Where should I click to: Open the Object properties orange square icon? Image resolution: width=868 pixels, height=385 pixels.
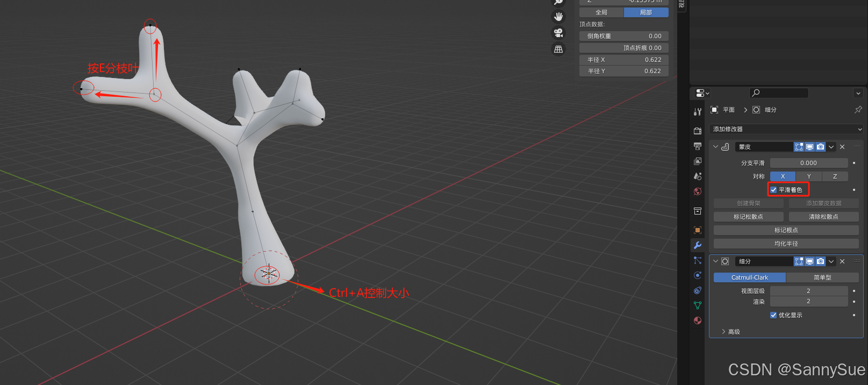tap(698, 230)
